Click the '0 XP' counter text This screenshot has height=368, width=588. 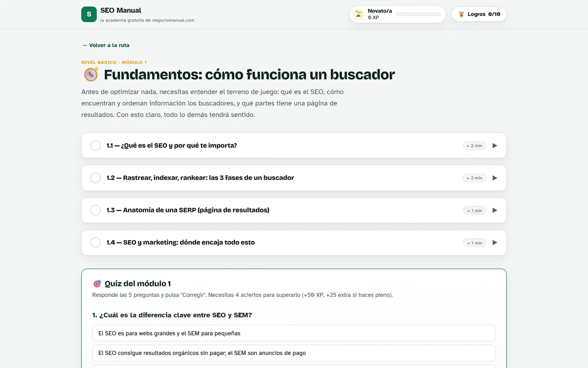pos(373,18)
